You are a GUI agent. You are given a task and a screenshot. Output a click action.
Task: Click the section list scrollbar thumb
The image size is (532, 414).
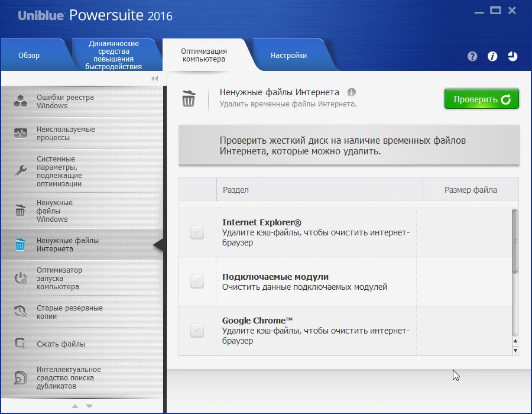(x=515, y=241)
